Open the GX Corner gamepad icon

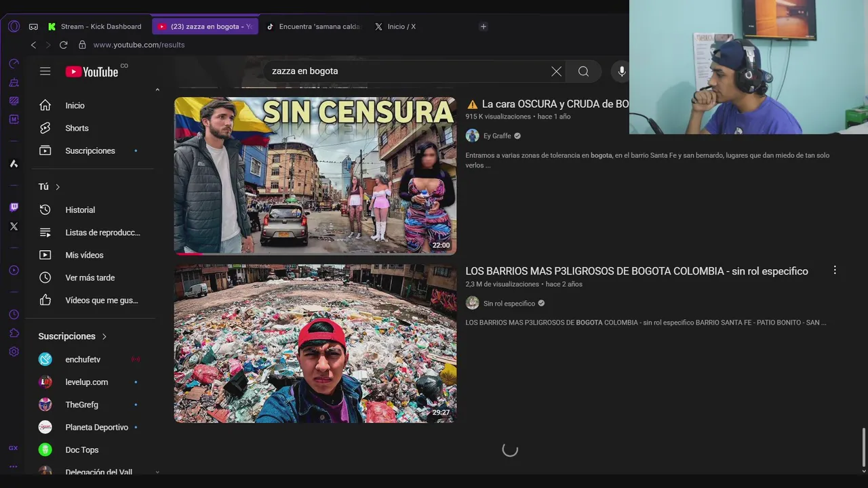click(33, 26)
